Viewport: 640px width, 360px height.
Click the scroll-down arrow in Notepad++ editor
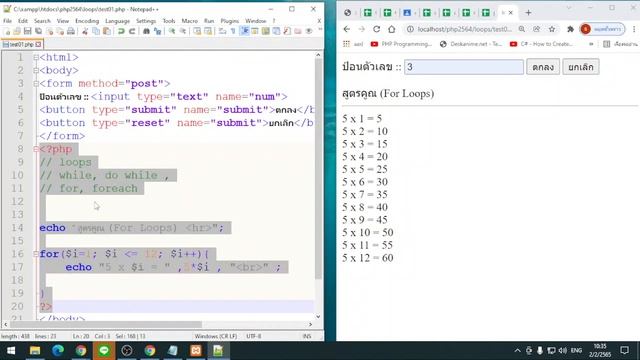(318, 317)
